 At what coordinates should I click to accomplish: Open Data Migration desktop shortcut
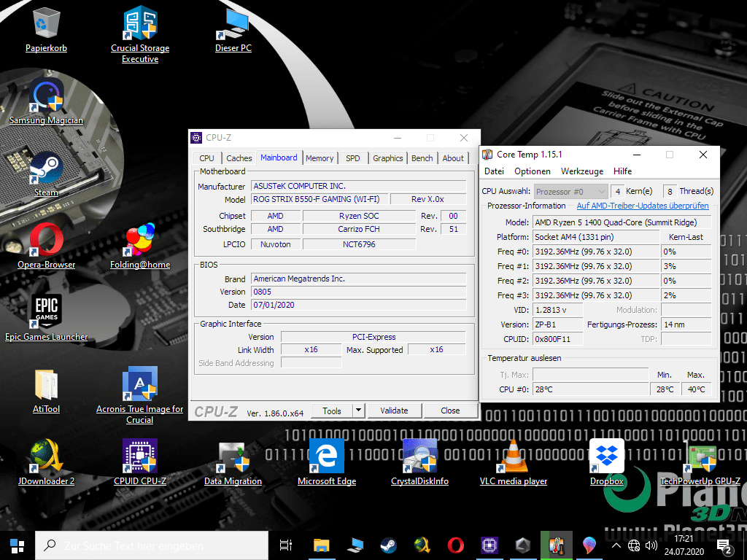(233, 463)
